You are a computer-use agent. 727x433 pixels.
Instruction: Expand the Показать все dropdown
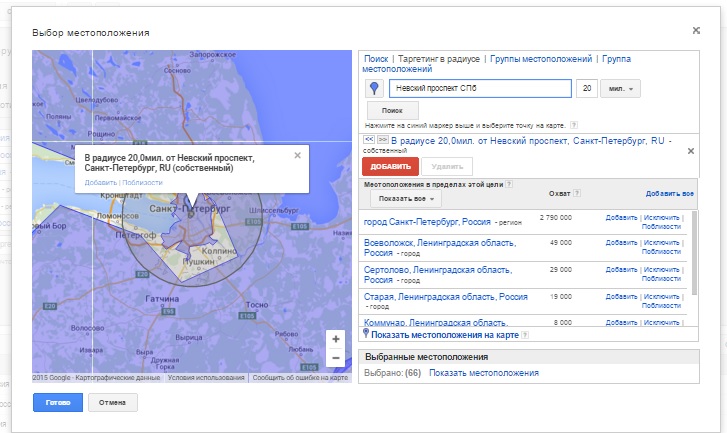pyautogui.click(x=406, y=198)
